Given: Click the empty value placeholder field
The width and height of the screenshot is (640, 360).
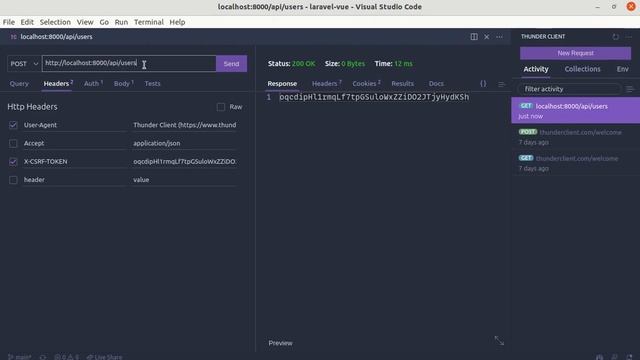Looking at the screenshot, I should [x=185, y=180].
